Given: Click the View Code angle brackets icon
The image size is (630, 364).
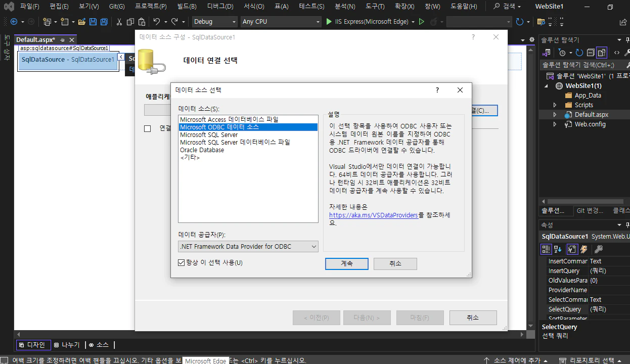Looking at the screenshot, I should point(617,53).
